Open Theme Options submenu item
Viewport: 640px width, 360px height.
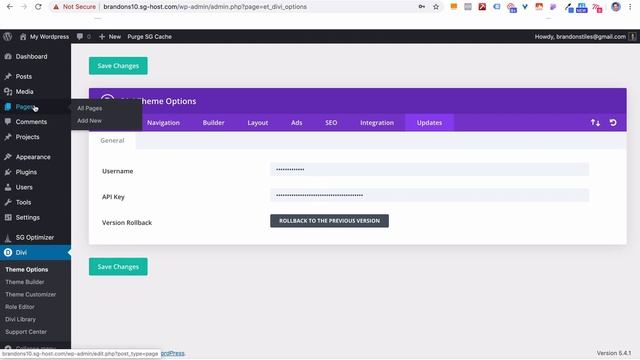point(27,269)
